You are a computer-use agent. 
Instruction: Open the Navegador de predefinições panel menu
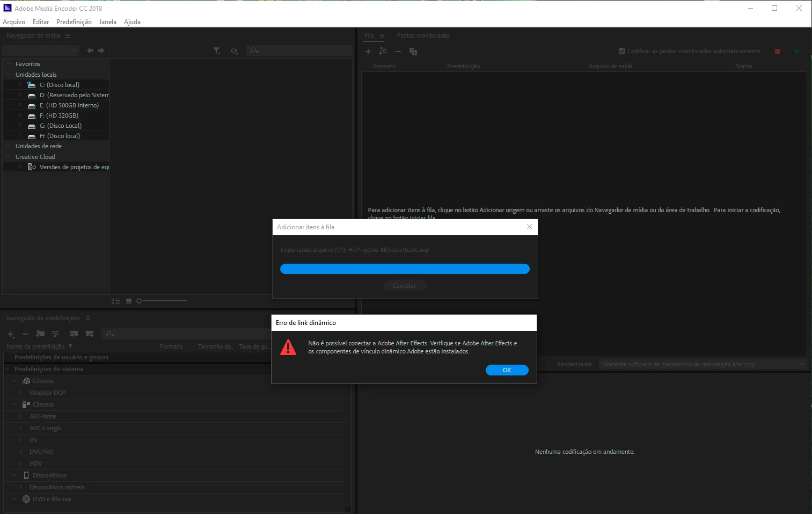point(88,318)
